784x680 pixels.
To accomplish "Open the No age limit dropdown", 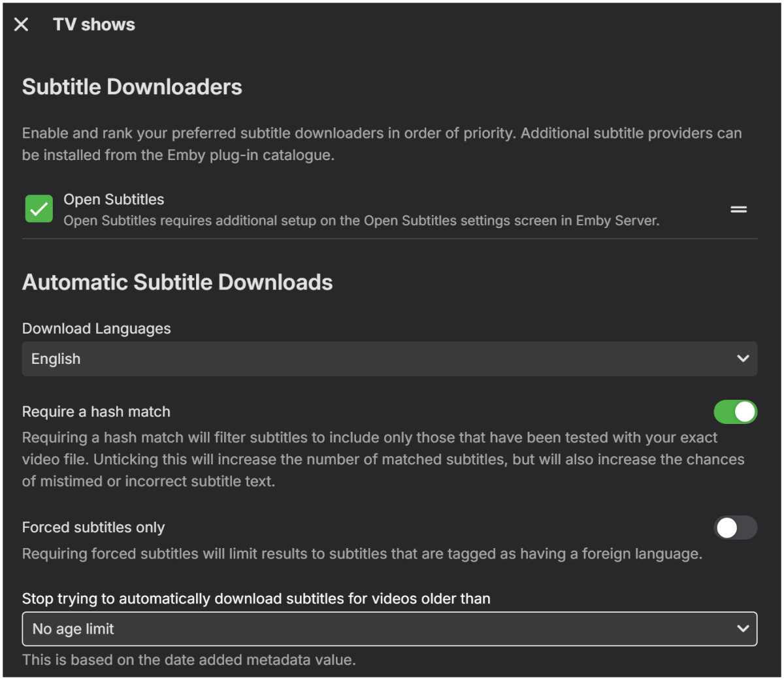I will (x=379, y=629).
